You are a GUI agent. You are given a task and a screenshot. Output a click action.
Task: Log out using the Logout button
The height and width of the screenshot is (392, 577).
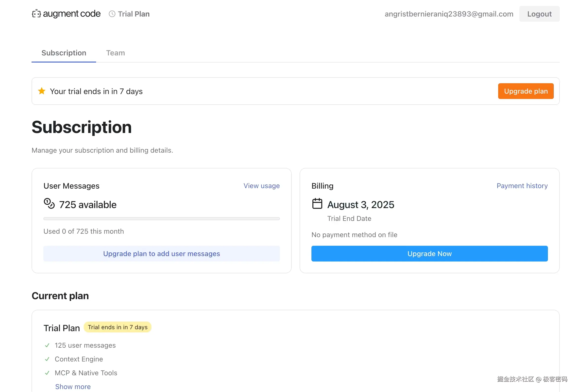(x=539, y=14)
